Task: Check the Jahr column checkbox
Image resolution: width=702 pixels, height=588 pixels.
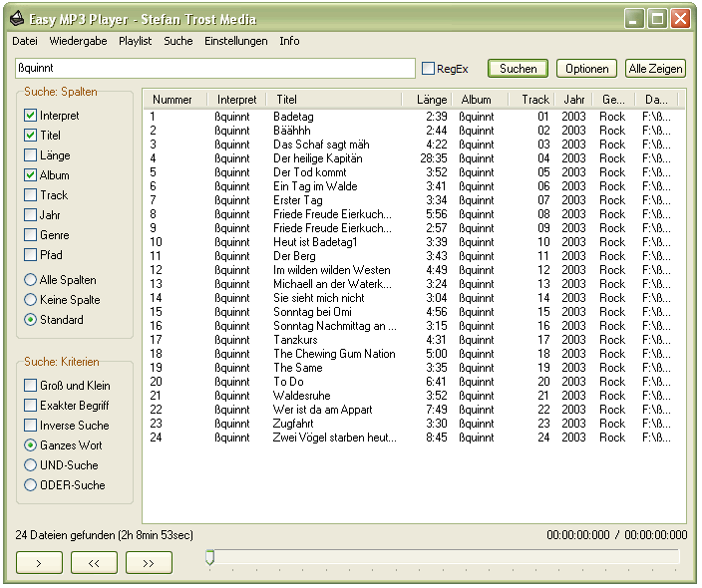Action: (x=30, y=215)
